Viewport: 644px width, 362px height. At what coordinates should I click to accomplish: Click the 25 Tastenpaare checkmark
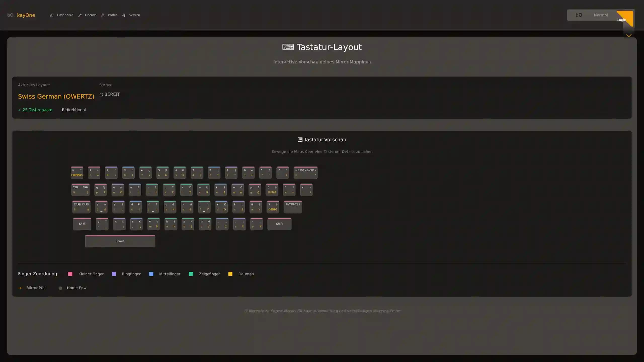tap(20, 110)
